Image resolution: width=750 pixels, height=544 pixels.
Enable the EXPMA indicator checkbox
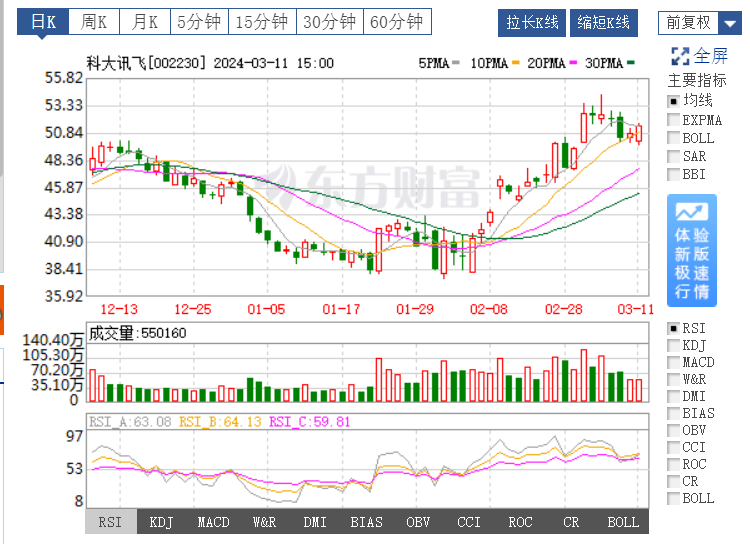pos(673,120)
